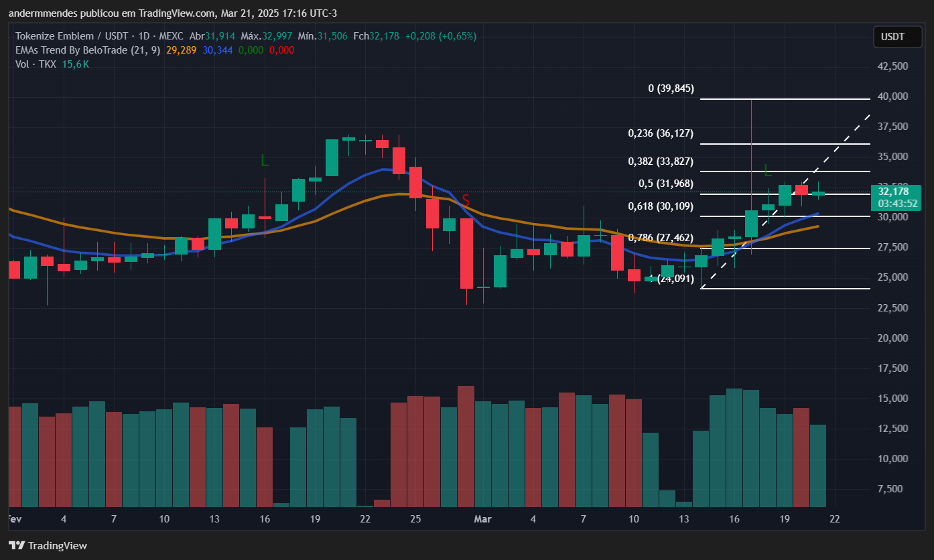Image resolution: width=934 pixels, height=560 pixels.
Task: Open the USDT currency selector
Action: click(897, 37)
